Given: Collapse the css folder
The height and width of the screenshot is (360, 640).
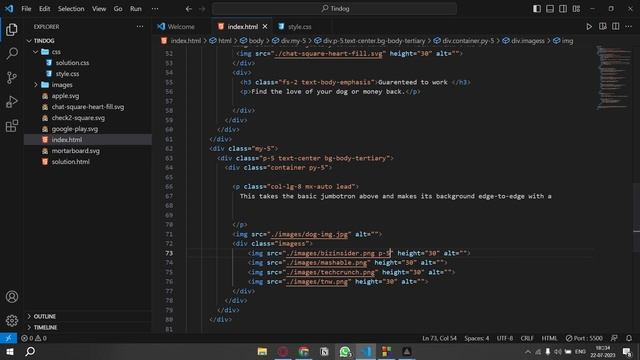Looking at the screenshot, I should point(56,52).
